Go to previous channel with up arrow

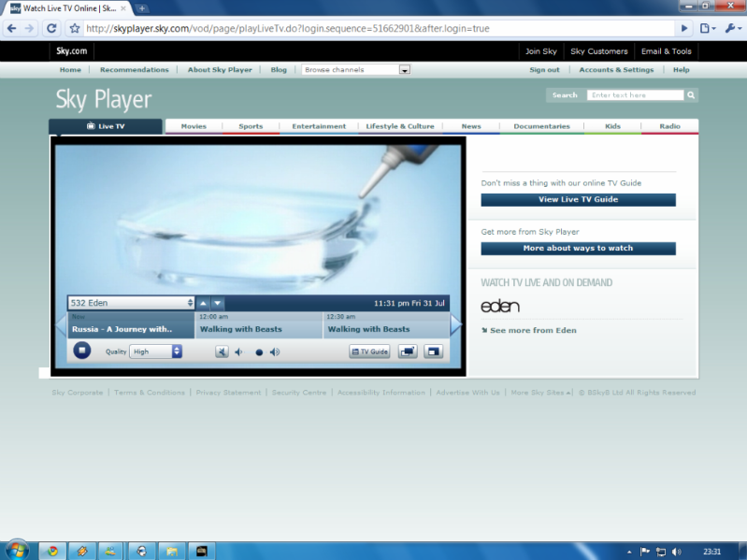click(204, 303)
